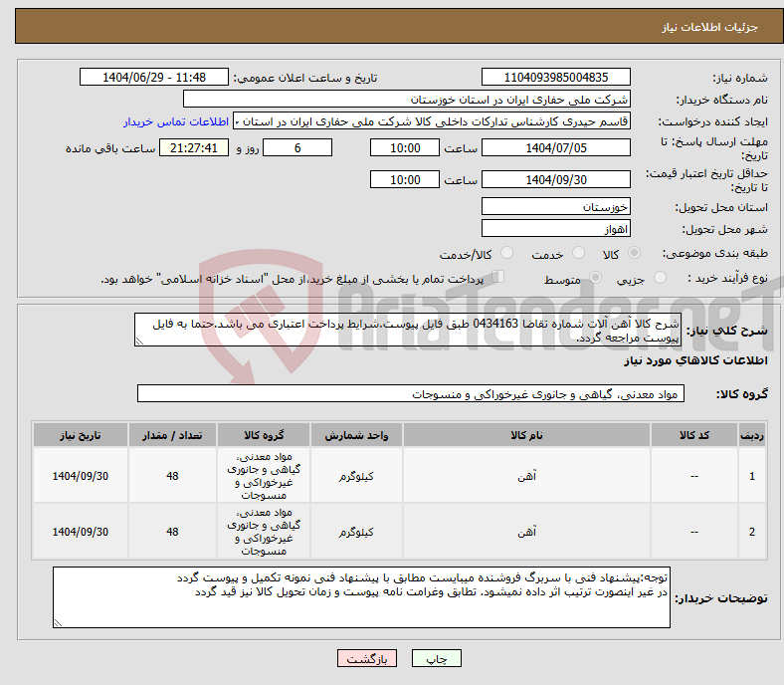Click the delivery city field اهواز
The width and height of the screenshot is (784, 685).
click(555, 229)
